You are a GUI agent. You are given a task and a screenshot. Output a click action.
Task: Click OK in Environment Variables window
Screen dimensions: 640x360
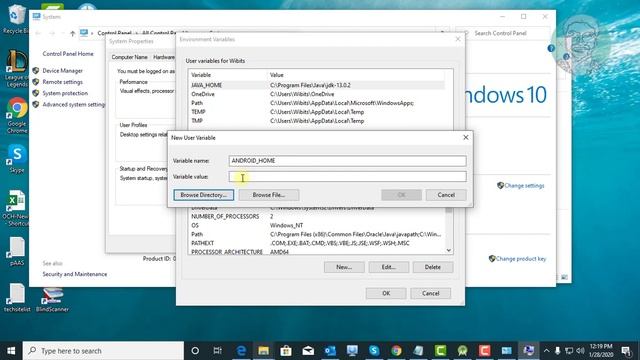(386, 293)
